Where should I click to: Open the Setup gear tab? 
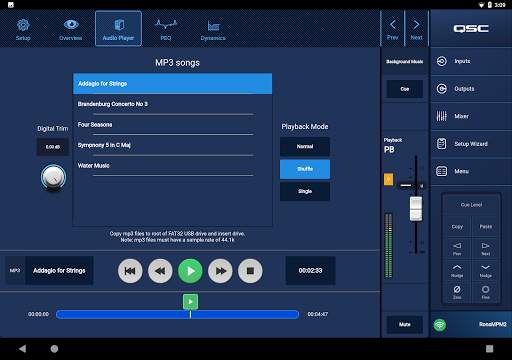pyautogui.click(x=23, y=29)
